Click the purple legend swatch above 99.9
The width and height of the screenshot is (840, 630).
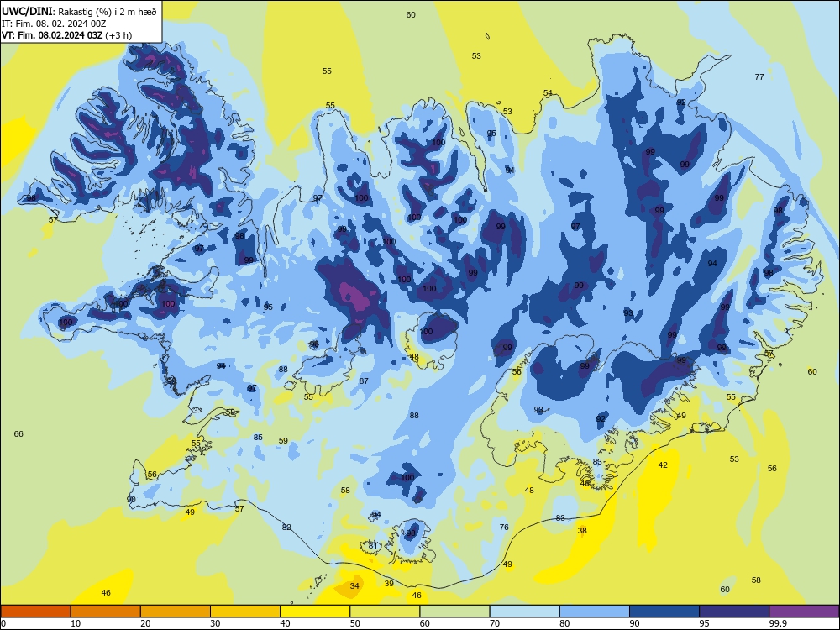coord(804,612)
